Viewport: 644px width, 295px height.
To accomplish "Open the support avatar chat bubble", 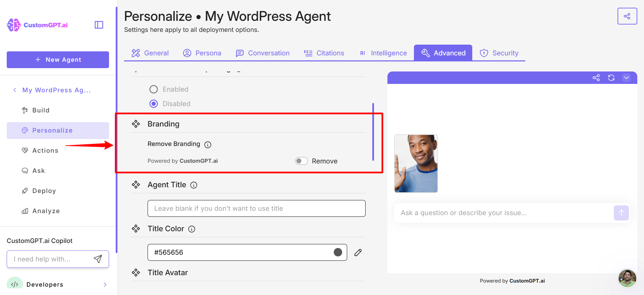I will (627, 278).
